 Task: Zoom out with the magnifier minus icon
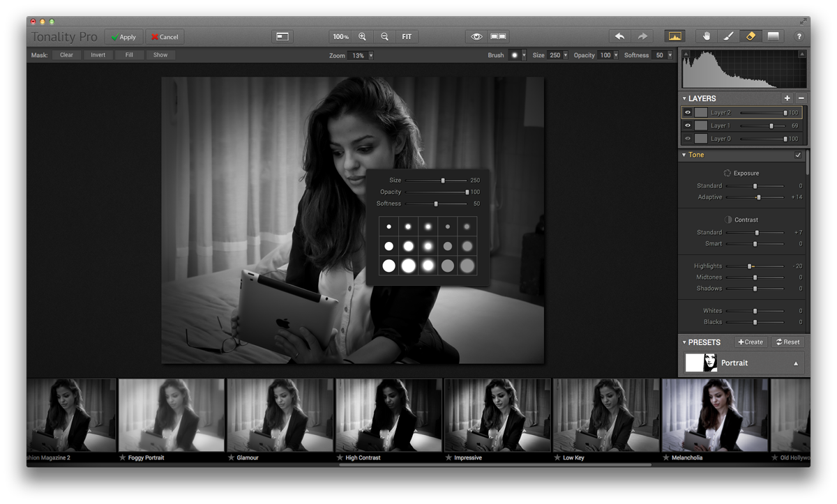(384, 37)
